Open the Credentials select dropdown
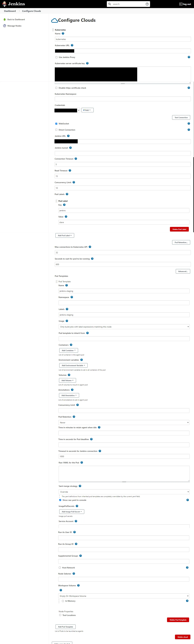194x644 pixels. 67,110
